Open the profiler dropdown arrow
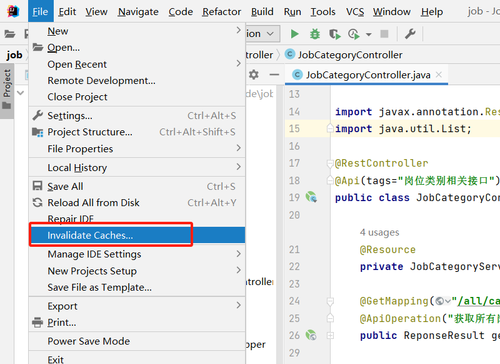 click(x=369, y=34)
